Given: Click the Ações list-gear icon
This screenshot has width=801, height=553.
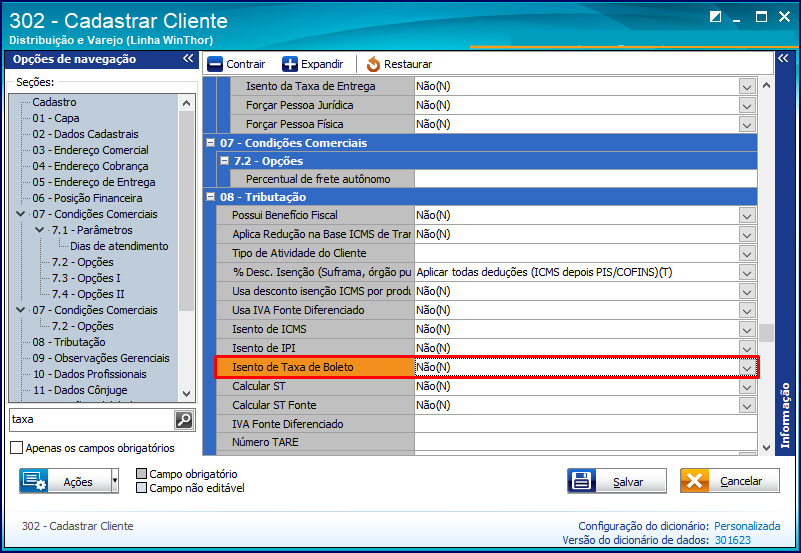Looking at the screenshot, I should [x=34, y=481].
